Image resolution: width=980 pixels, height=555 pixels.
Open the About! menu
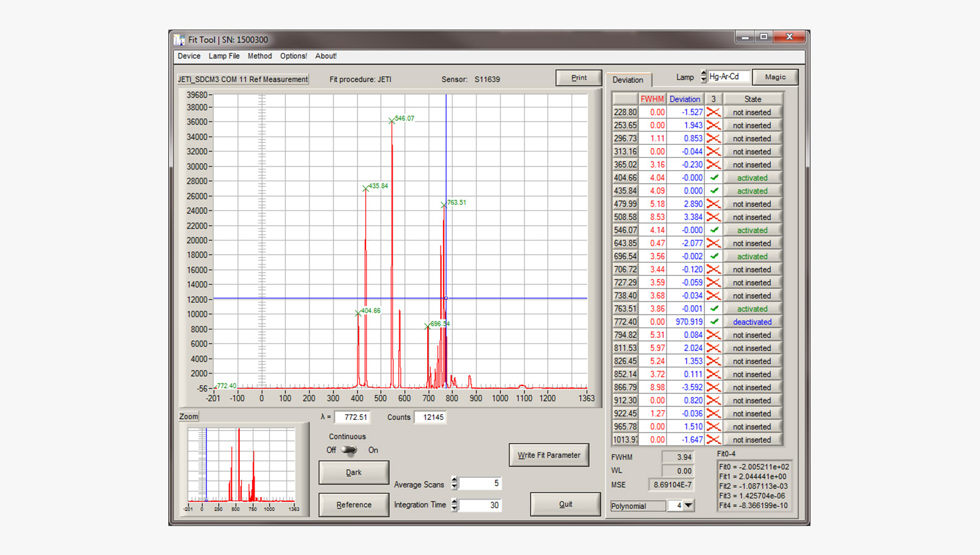tap(325, 56)
